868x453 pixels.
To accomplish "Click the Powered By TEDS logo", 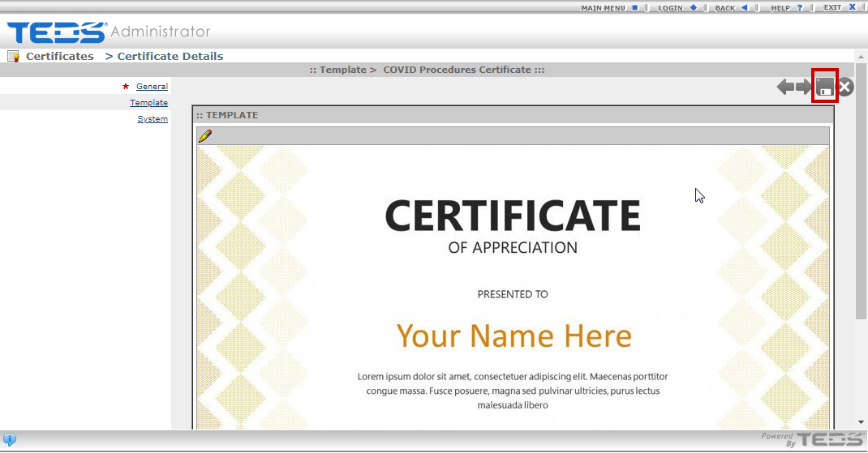I will coord(812,439).
